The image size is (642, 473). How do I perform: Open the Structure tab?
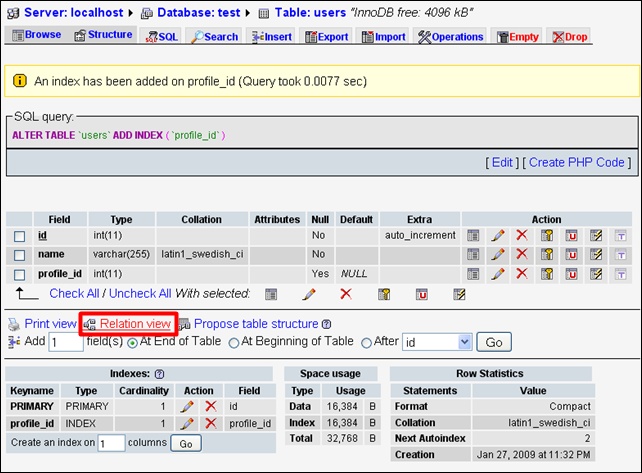point(104,35)
